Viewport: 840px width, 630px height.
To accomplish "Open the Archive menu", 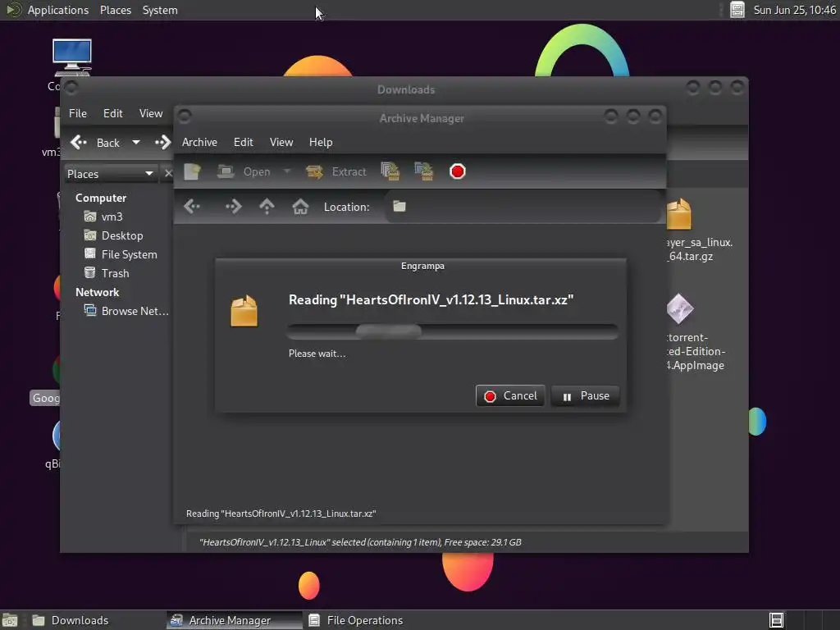I will pyautogui.click(x=199, y=142).
